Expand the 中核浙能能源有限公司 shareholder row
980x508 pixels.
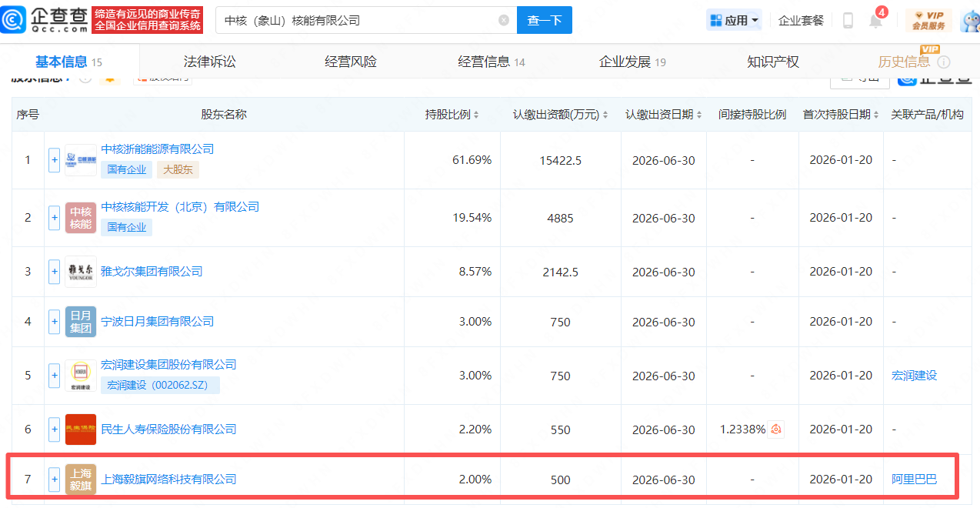[55, 160]
